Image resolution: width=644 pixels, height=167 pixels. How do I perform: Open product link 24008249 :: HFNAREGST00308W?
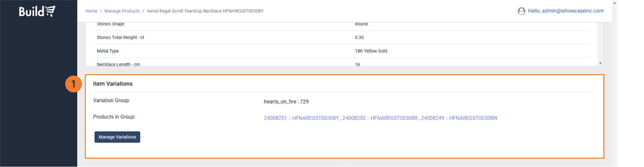459,118
